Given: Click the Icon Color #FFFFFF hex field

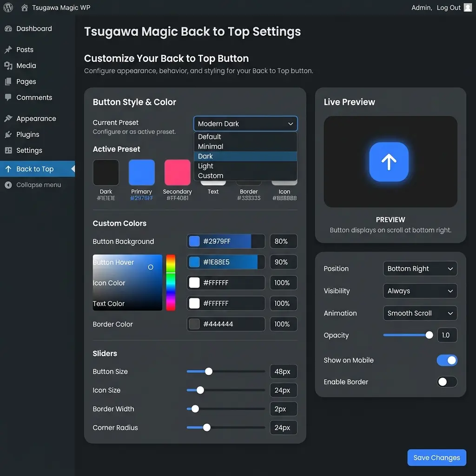Looking at the screenshot, I should tap(226, 283).
